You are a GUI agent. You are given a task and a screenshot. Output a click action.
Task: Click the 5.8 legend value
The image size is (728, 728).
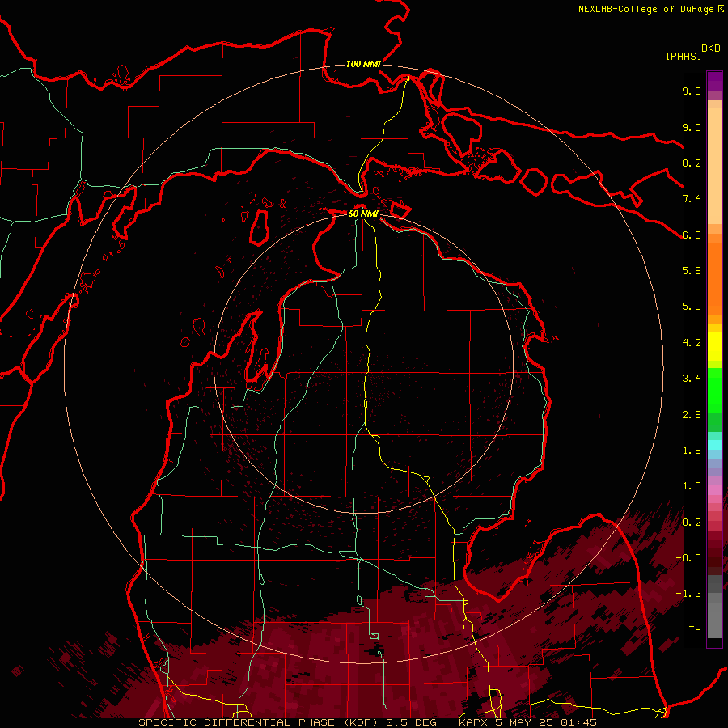tap(692, 271)
